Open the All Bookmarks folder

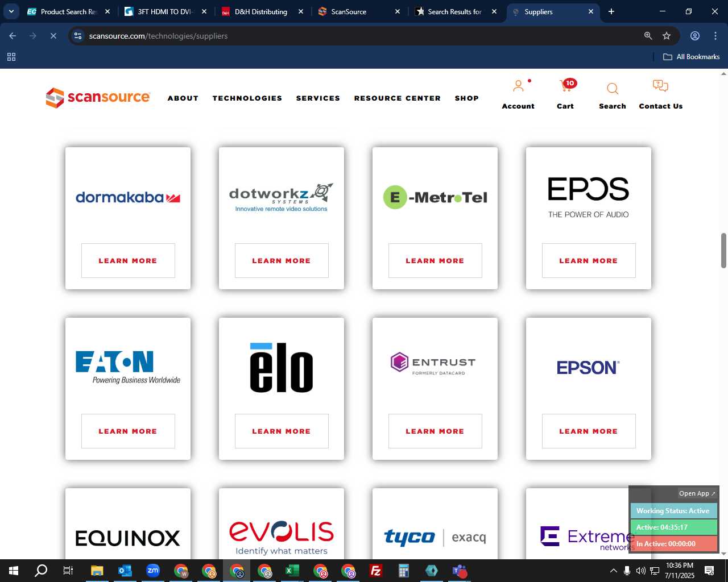[x=691, y=57]
